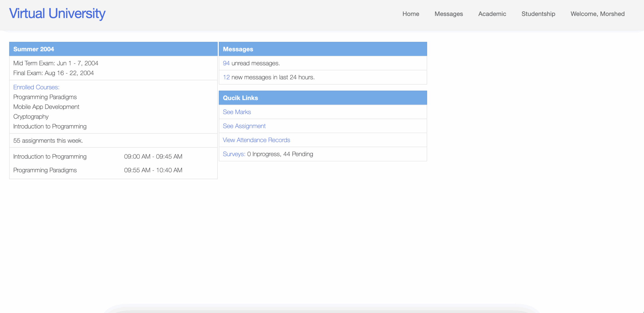
Task: Open the Messages navigation menu
Action: [449, 14]
